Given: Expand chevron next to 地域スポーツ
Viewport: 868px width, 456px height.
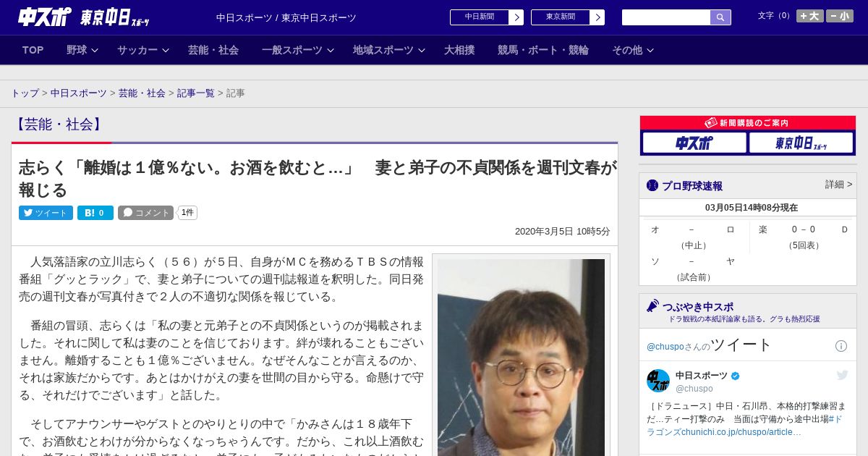Looking at the screenshot, I should point(422,51).
